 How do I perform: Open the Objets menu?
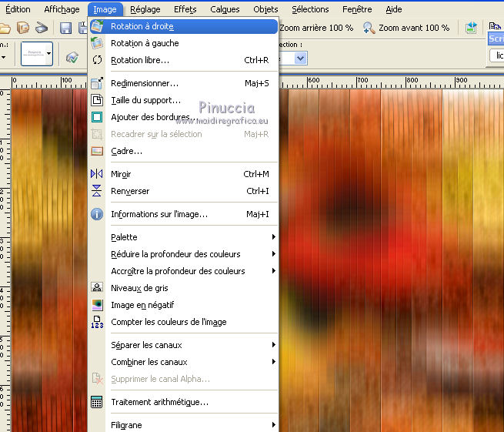(x=265, y=9)
